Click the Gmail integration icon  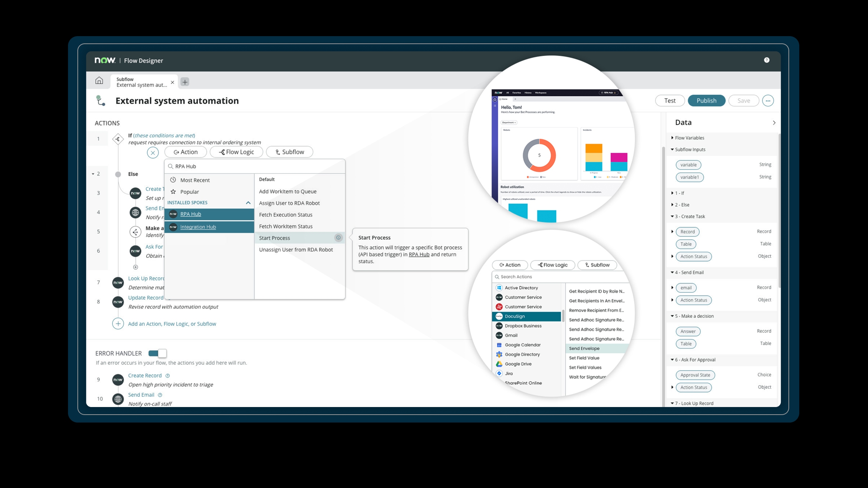point(499,335)
